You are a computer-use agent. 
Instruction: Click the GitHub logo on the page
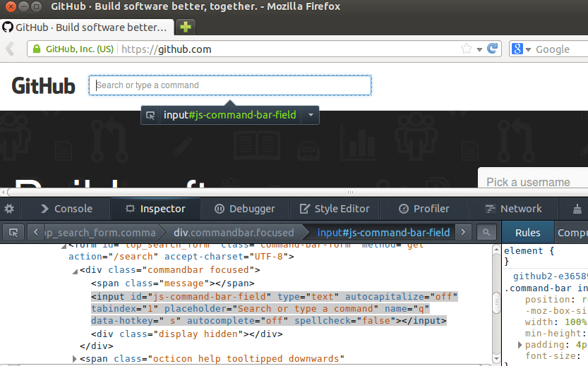44,86
